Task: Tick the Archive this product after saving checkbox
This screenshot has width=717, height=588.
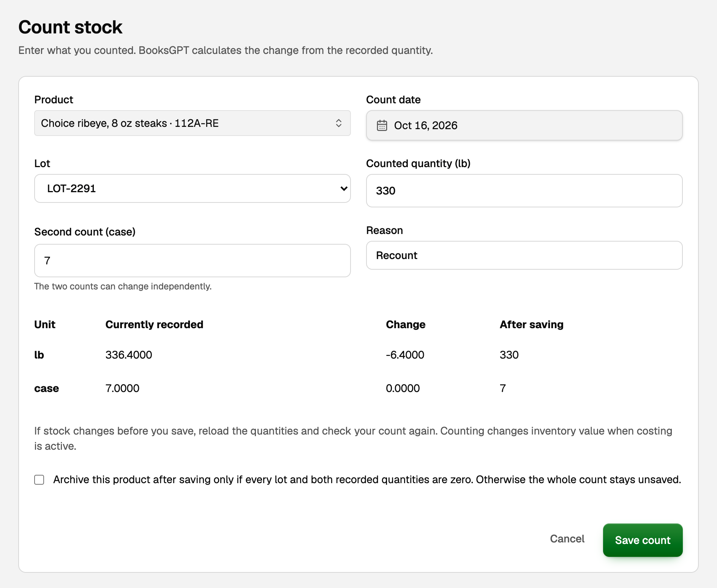Action: [x=39, y=480]
